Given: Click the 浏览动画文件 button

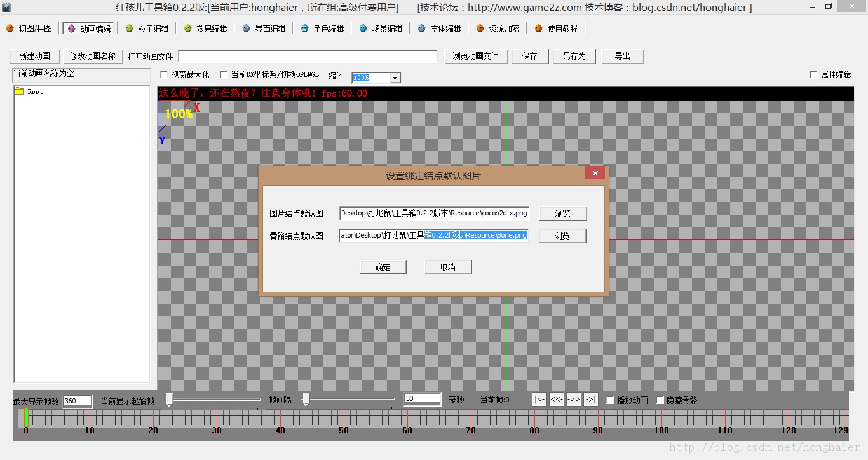Looking at the screenshot, I should [x=476, y=56].
